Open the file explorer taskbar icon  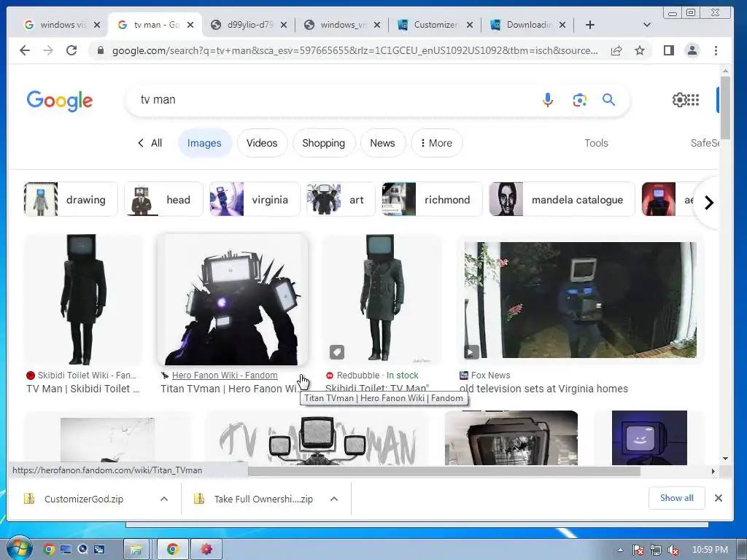pyautogui.click(x=136, y=550)
